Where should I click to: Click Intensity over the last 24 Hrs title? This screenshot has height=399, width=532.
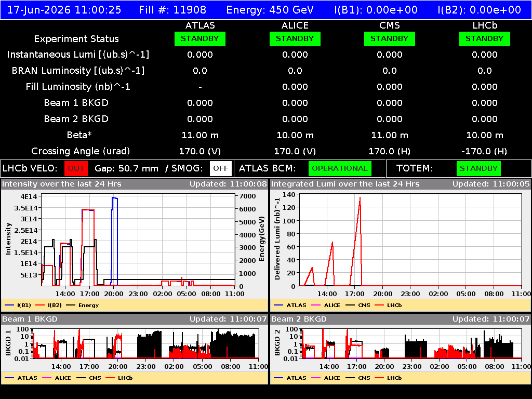(x=61, y=184)
